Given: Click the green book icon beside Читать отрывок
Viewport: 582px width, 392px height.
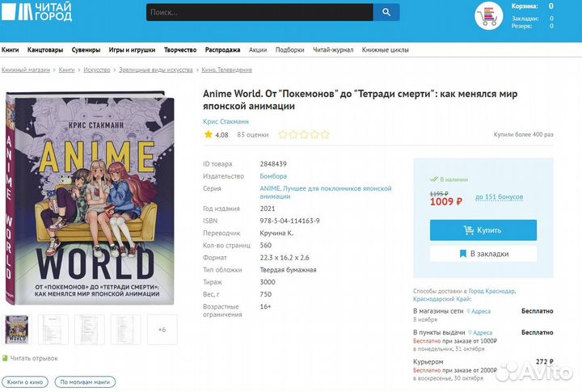Looking at the screenshot, I should point(5,358).
